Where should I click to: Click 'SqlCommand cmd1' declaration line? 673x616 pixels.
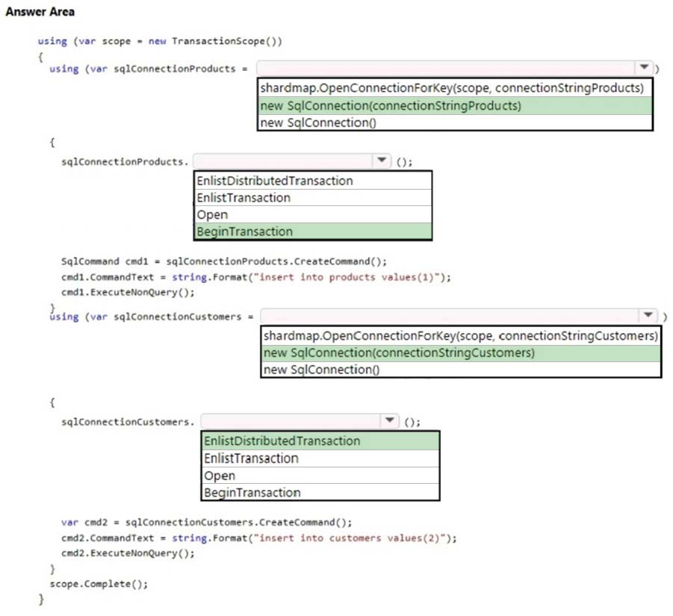[223, 261]
